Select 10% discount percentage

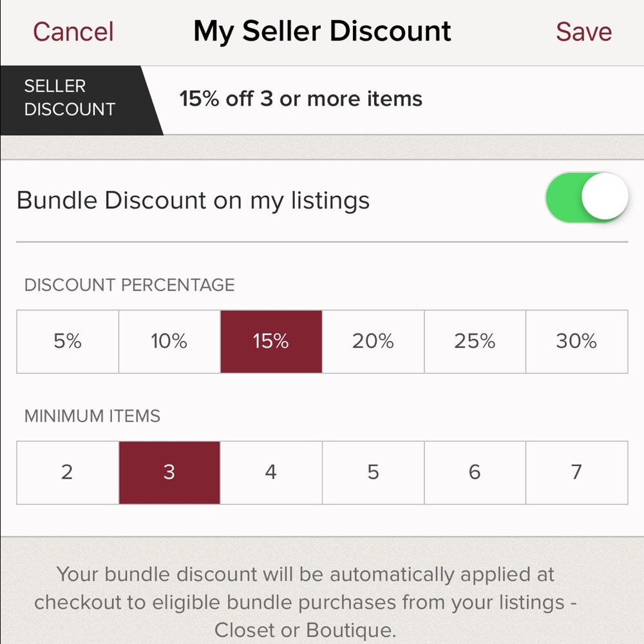pos(169,341)
